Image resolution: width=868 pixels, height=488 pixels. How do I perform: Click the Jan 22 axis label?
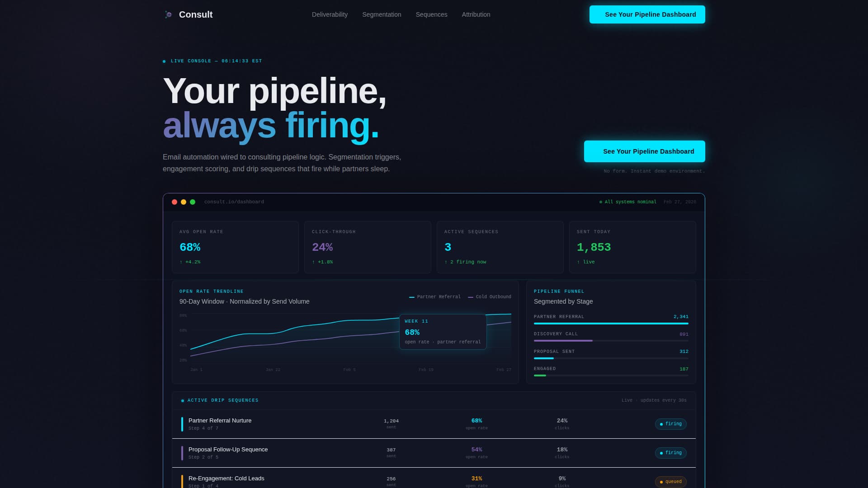(x=273, y=370)
